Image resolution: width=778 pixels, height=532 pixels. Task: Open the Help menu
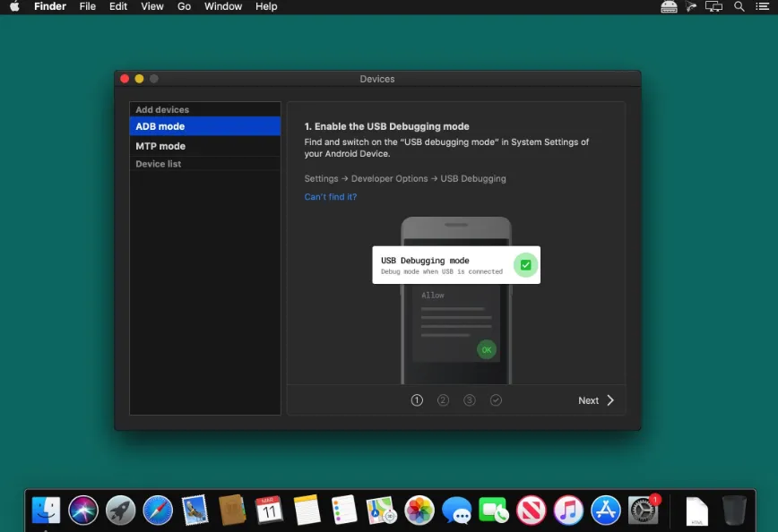click(266, 6)
